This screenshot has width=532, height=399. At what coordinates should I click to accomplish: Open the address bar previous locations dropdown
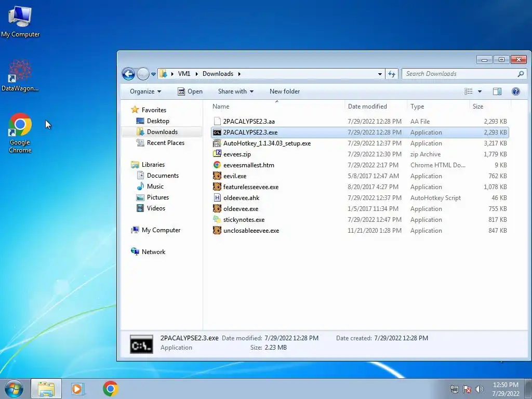coord(380,74)
